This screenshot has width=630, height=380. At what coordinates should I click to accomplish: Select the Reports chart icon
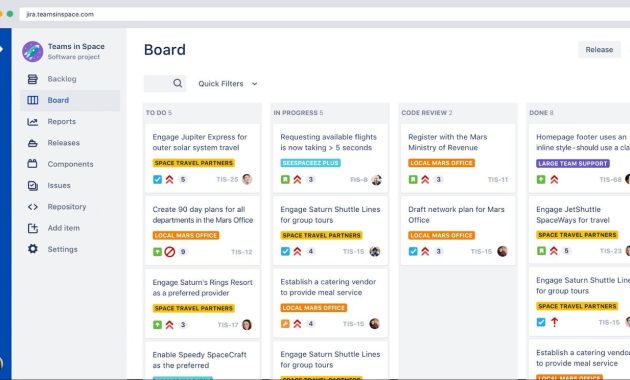coord(33,122)
